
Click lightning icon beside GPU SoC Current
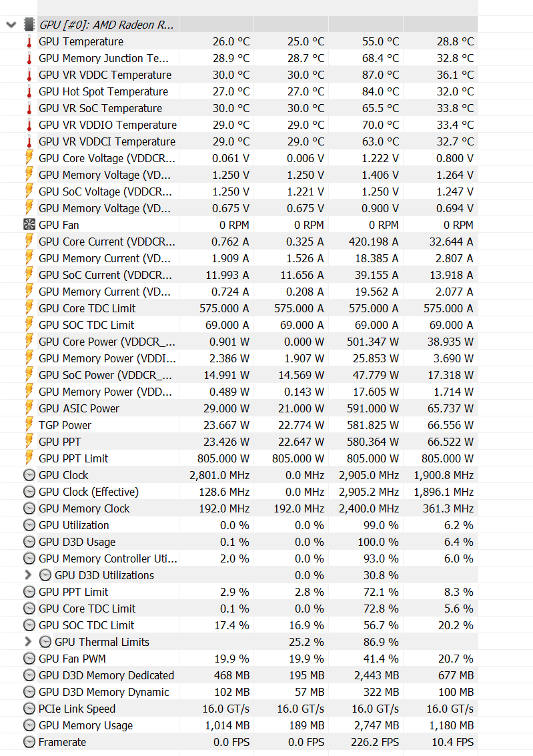[x=29, y=274]
